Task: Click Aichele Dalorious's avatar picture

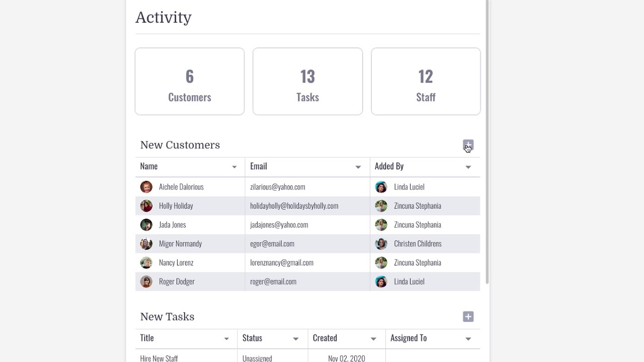Action: click(x=146, y=187)
